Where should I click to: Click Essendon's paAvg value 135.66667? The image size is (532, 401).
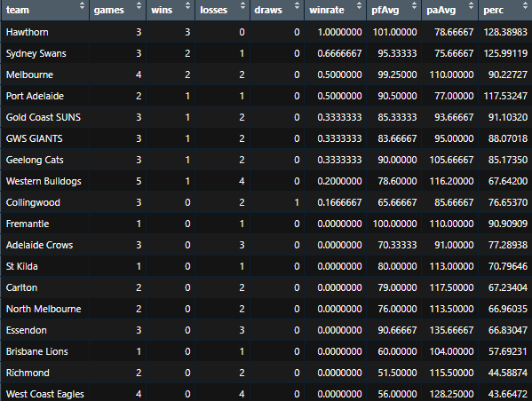click(451, 331)
